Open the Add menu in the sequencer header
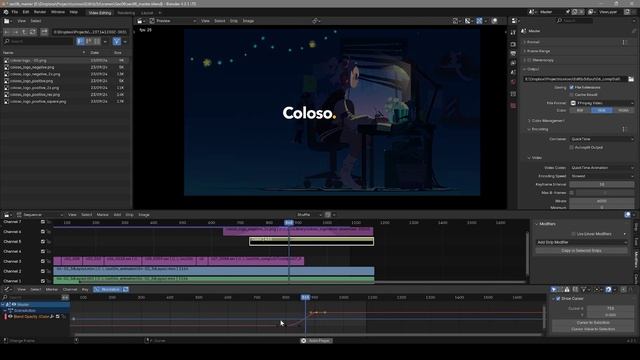640x360 pixels. point(117,215)
